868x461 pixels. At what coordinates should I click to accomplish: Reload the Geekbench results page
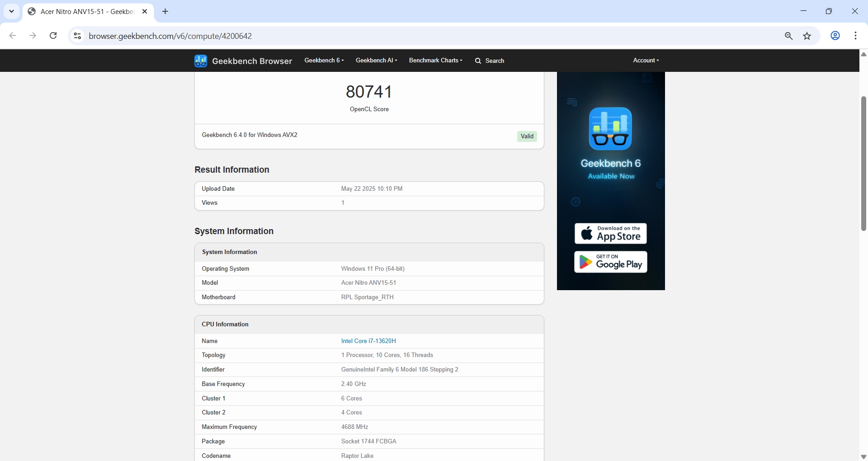pos(53,36)
